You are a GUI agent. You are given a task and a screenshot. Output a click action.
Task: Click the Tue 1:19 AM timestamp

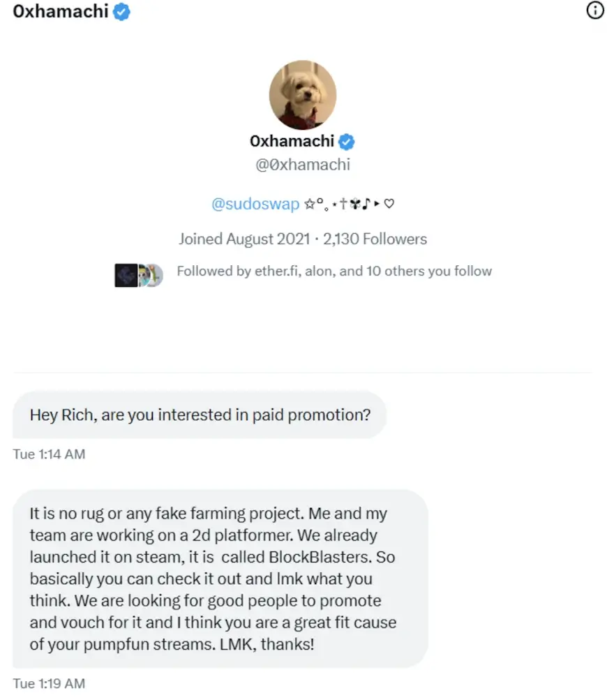coord(49,683)
